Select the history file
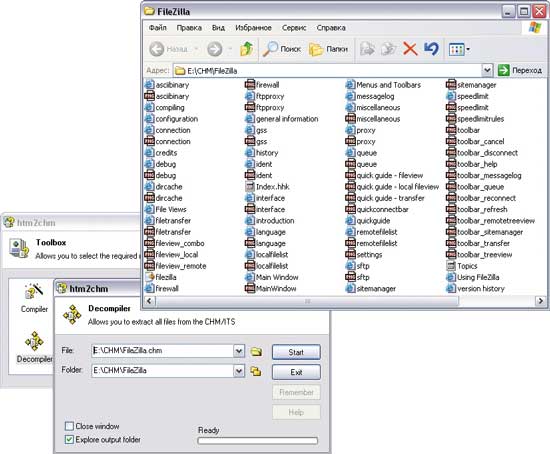Viewport: 550px width, 454px height. point(262,153)
